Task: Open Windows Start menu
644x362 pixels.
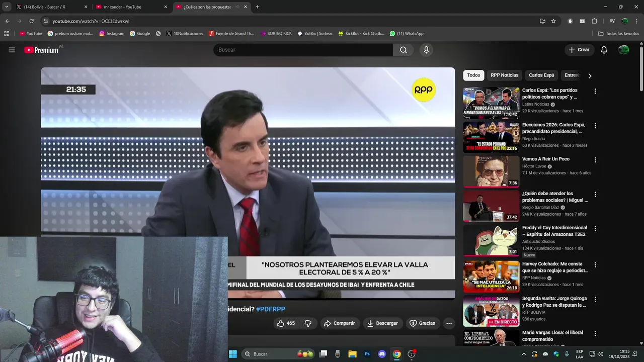Action: [x=233, y=354]
